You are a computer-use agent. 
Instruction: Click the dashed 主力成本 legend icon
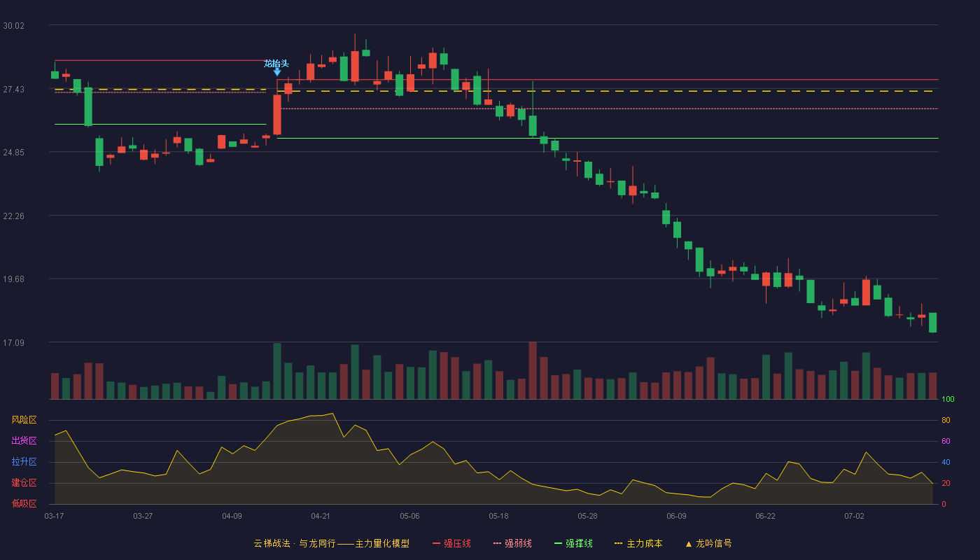pos(618,543)
